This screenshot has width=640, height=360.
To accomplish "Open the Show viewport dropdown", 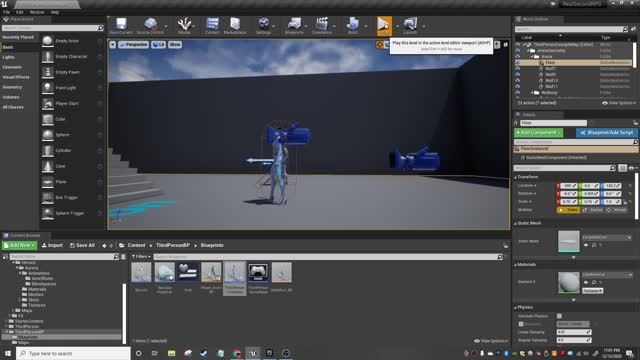I will (175, 44).
